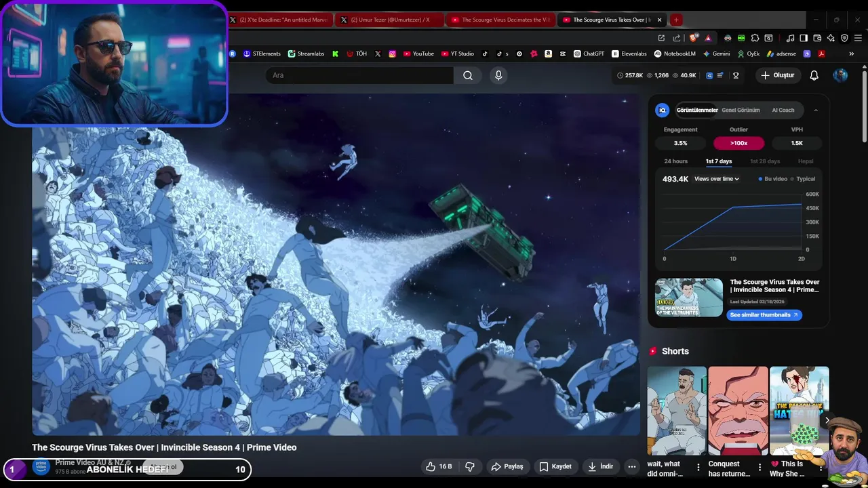Open the Brave Shields lion icon
This screenshot has width=868, height=488.
[692, 38]
